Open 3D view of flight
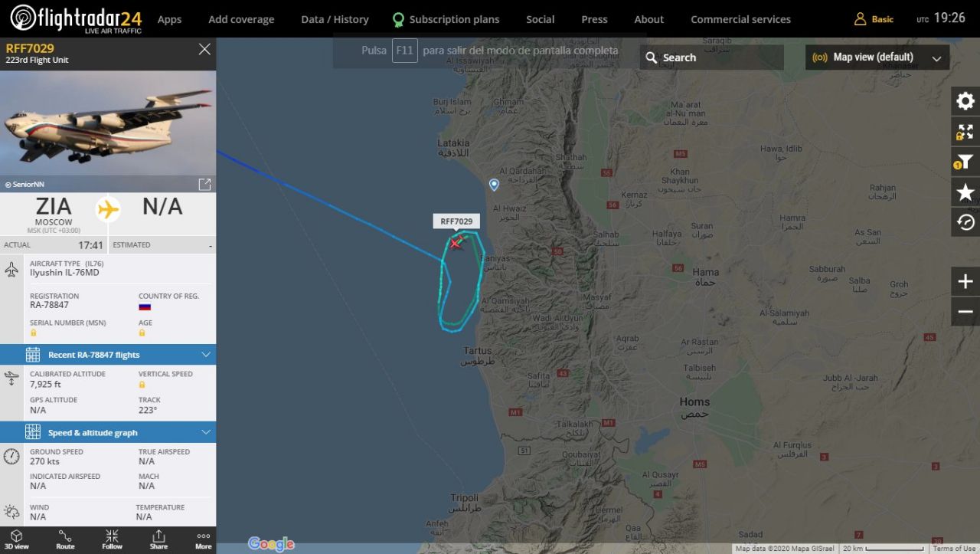980x554 pixels. tap(17, 539)
